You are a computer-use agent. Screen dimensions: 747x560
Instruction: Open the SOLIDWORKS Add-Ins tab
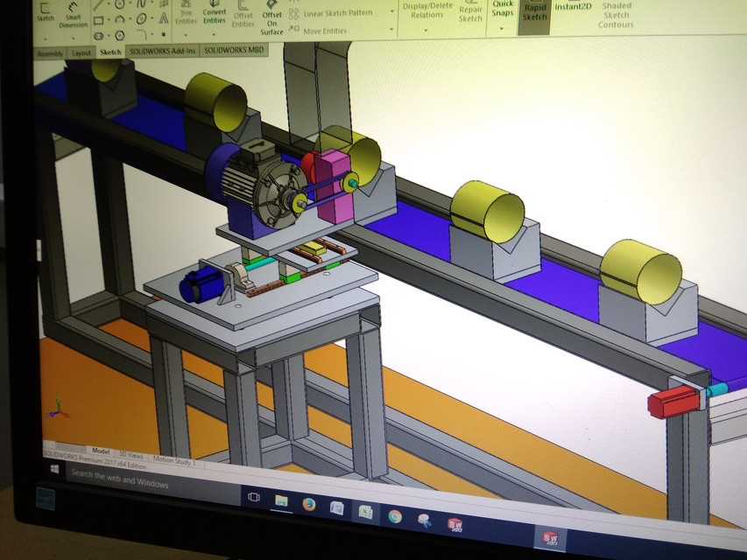163,51
